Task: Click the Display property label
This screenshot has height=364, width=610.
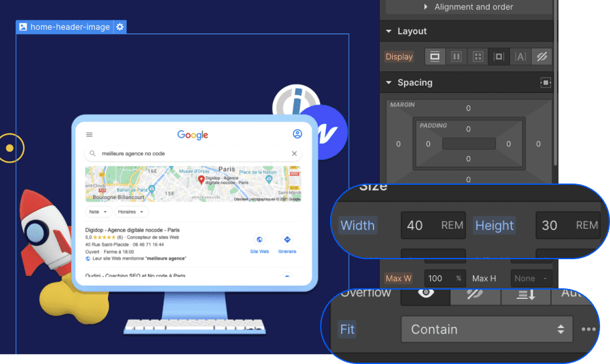Action: pyautogui.click(x=399, y=57)
